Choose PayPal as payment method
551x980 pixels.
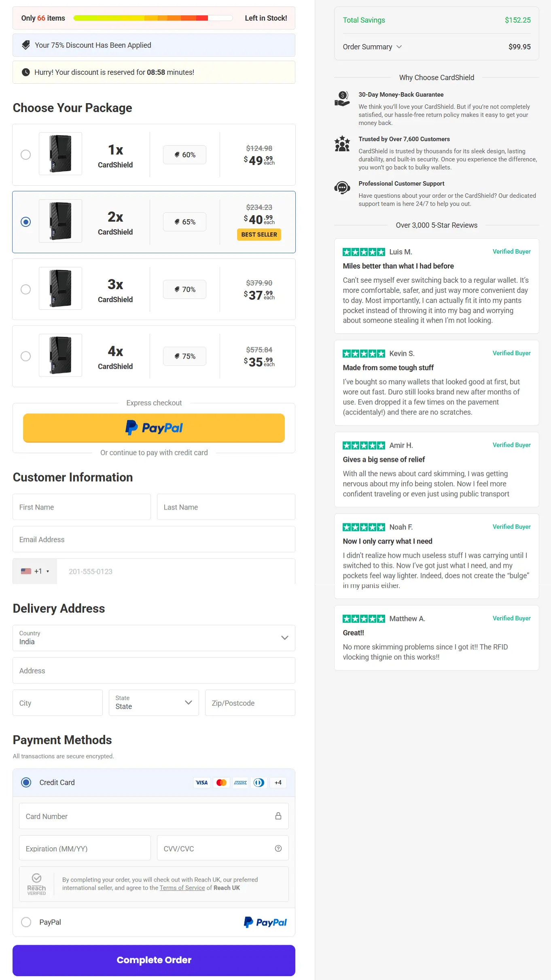(x=26, y=922)
